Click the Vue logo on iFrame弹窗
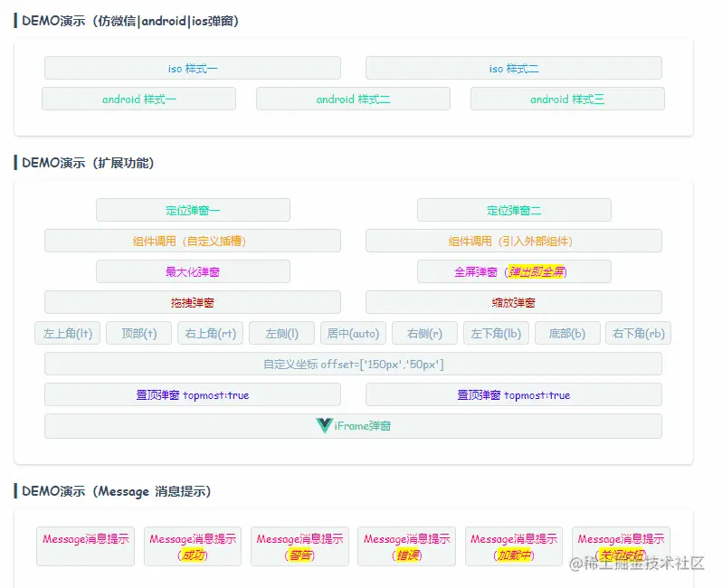This screenshot has width=722, height=588. pyautogui.click(x=324, y=425)
